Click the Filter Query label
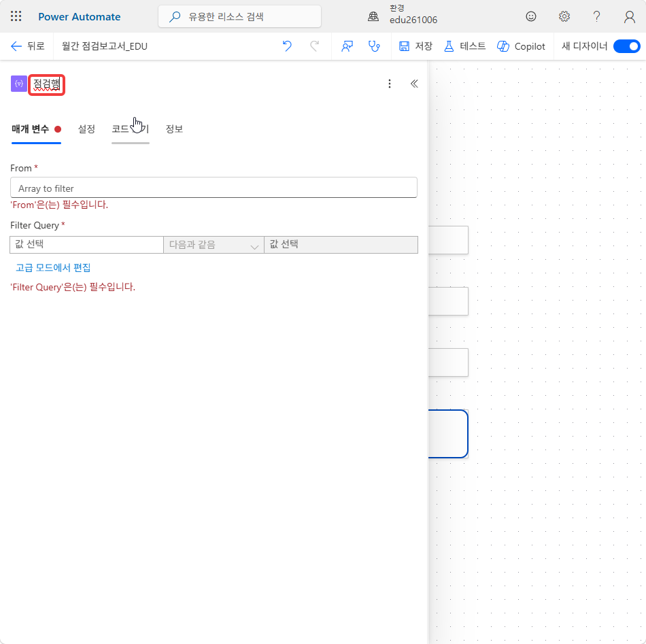 [x=35, y=225]
